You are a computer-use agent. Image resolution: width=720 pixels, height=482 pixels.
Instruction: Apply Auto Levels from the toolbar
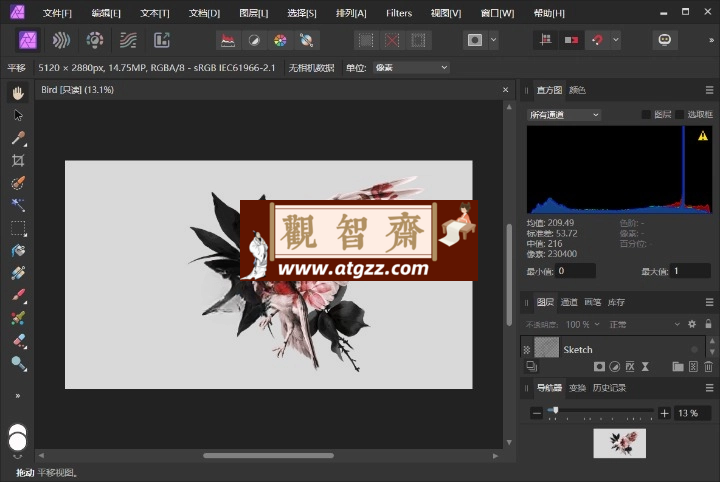(228, 40)
